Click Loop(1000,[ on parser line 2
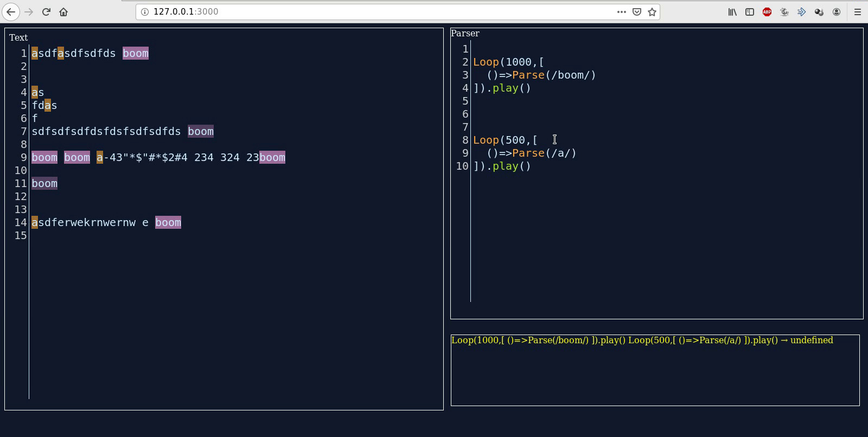This screenshot has height=437, width=868. tap(508, 62)
